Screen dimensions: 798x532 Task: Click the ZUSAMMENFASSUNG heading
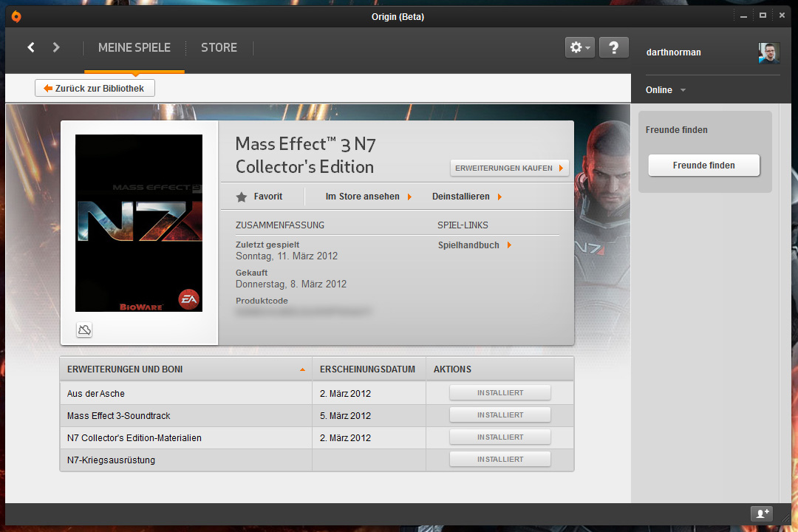[280, 225]
